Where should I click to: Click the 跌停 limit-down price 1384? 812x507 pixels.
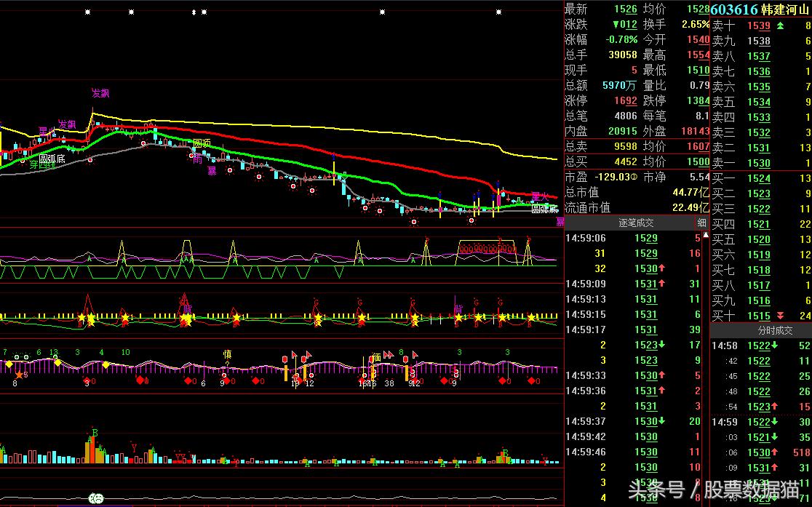pyautogui.click(x=698, y=101)
